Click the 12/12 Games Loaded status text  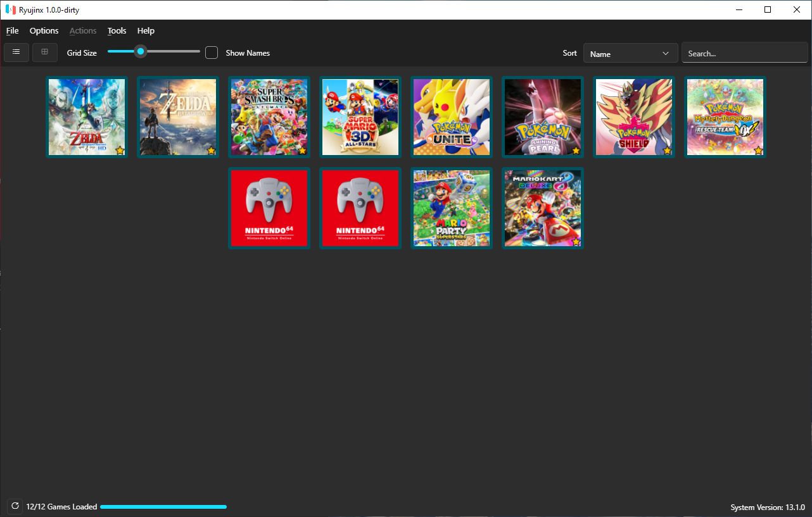(61, 506)
